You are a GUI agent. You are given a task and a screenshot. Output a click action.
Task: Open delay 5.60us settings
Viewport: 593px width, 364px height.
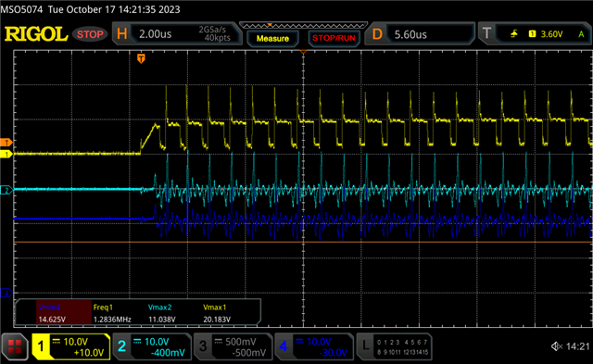point(430,34)
